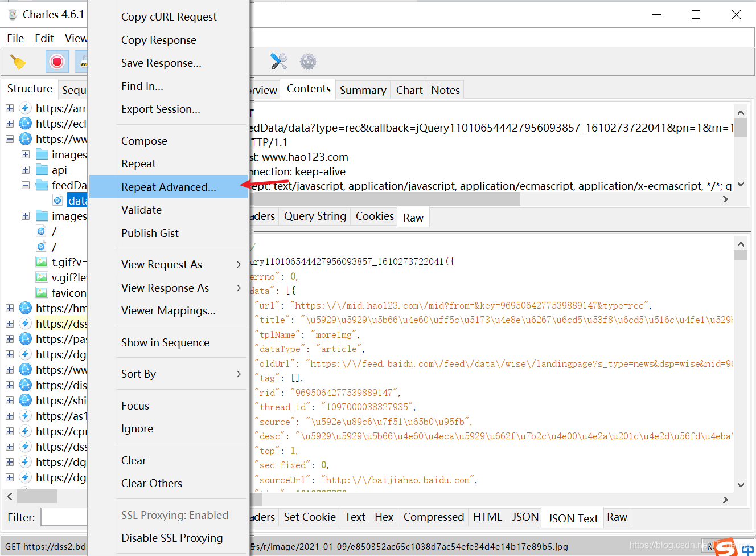Click the t.gif image file icon
This screenshot has height=556, width=756.
click(42, 262)
